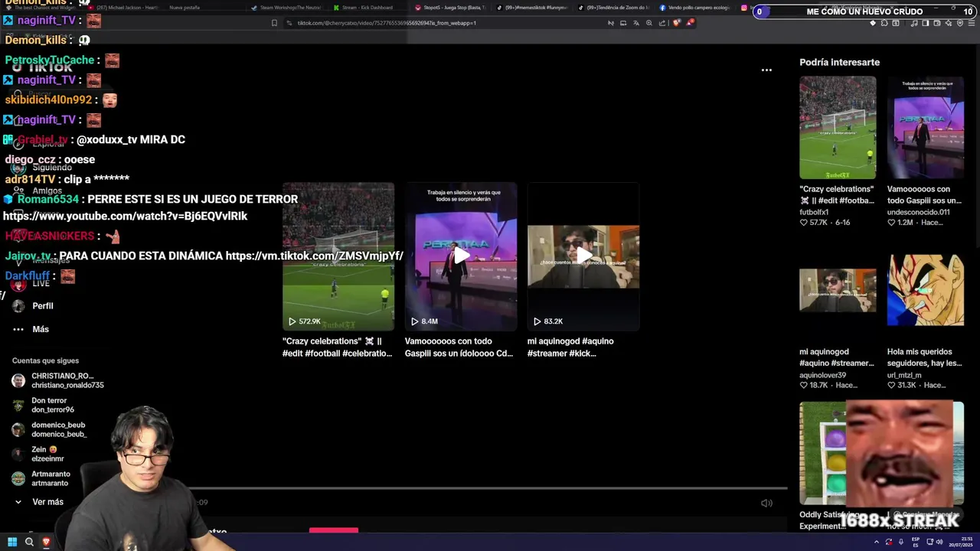The width and height of the screenshot is (980, 551).
Task: Switch to the Michael Jackson YouTube tab
Action: 122,8
